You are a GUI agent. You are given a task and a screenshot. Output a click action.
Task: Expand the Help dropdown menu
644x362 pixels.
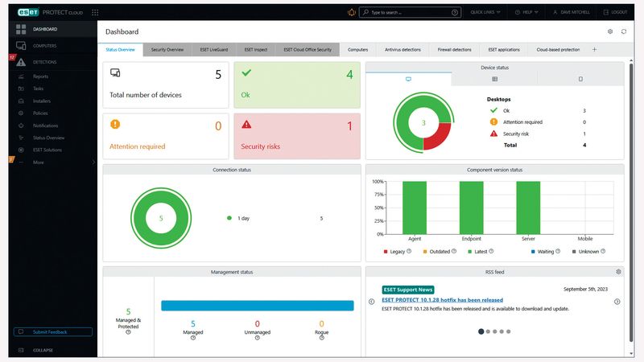click(x=526, y=12)
